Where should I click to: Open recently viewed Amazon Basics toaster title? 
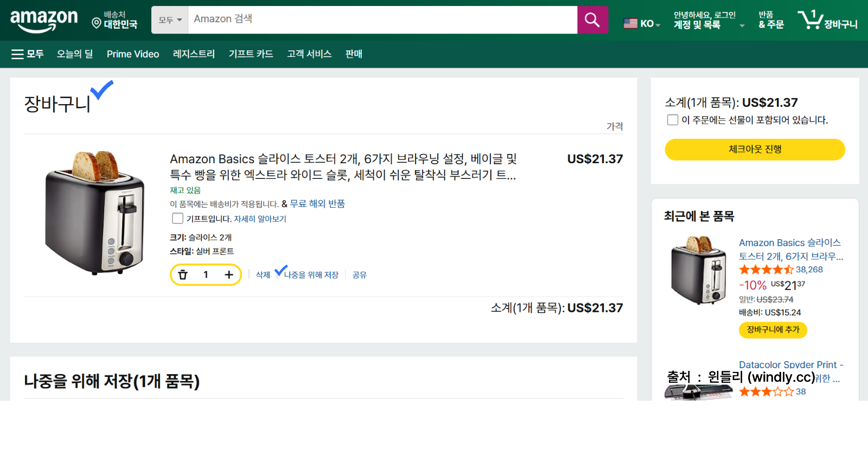click(x=791, y=249)
